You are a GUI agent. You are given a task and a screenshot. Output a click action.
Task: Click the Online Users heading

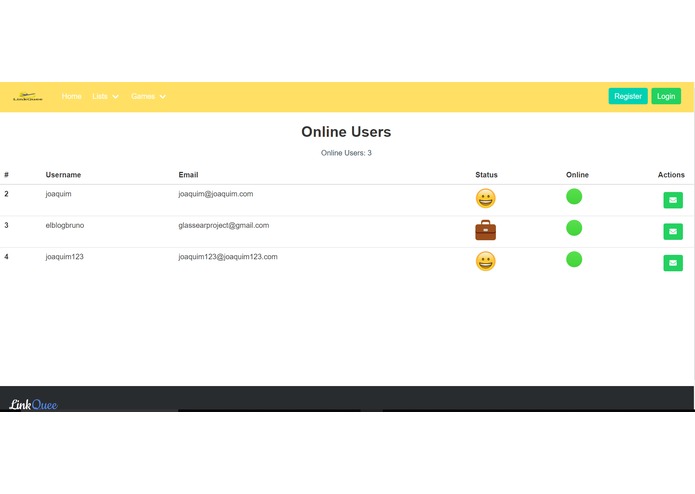(346, 132)
